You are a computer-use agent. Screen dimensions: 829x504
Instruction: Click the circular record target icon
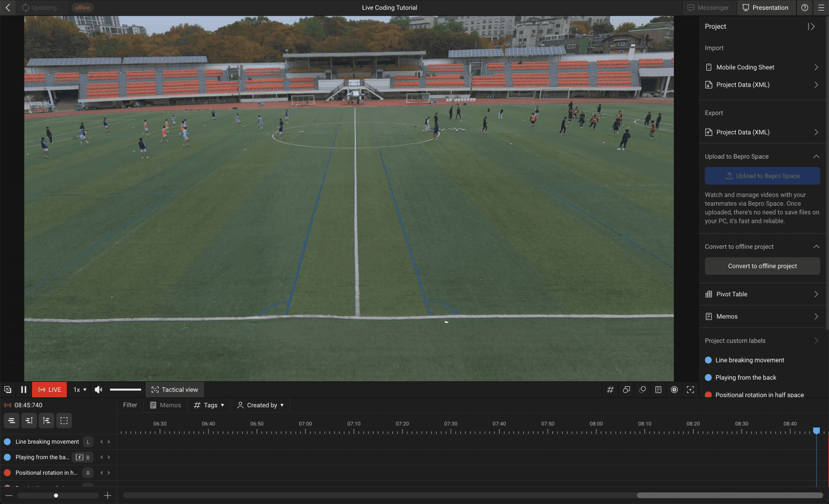[x=674, y=390]
